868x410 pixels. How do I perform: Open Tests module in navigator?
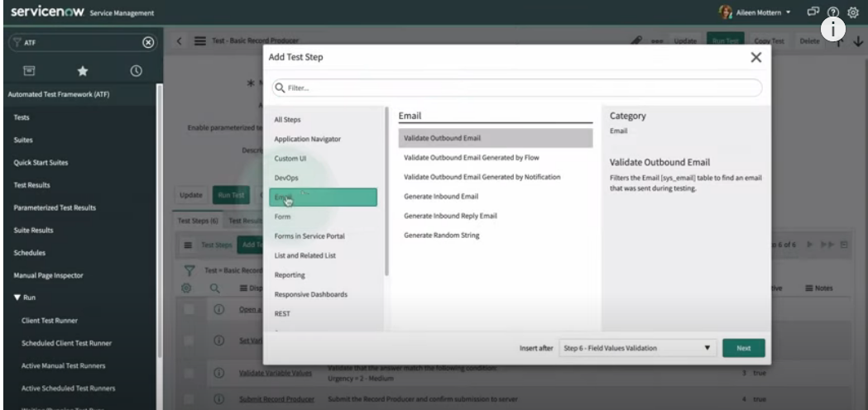point(22,117)
